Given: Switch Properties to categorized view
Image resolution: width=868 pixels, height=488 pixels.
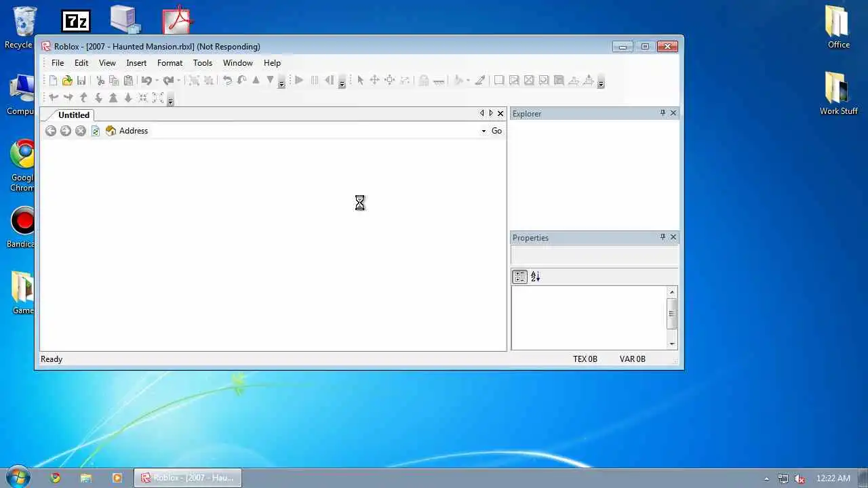Looking at the screenshot, I should (x=519, y=277).
